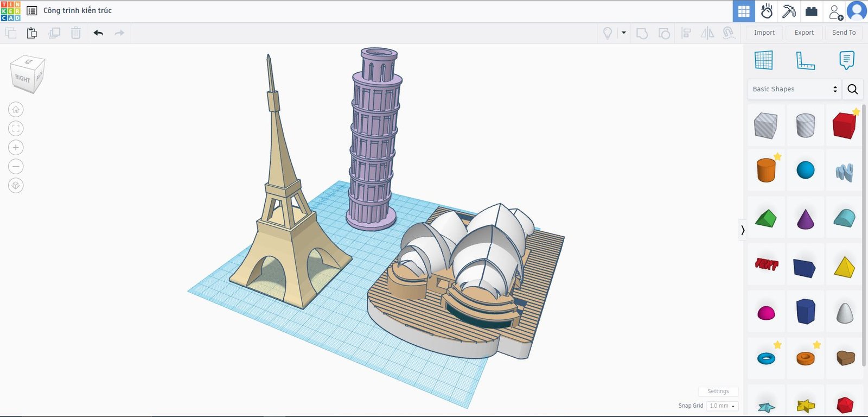Click the Fit all in view button

pos(16,129)
